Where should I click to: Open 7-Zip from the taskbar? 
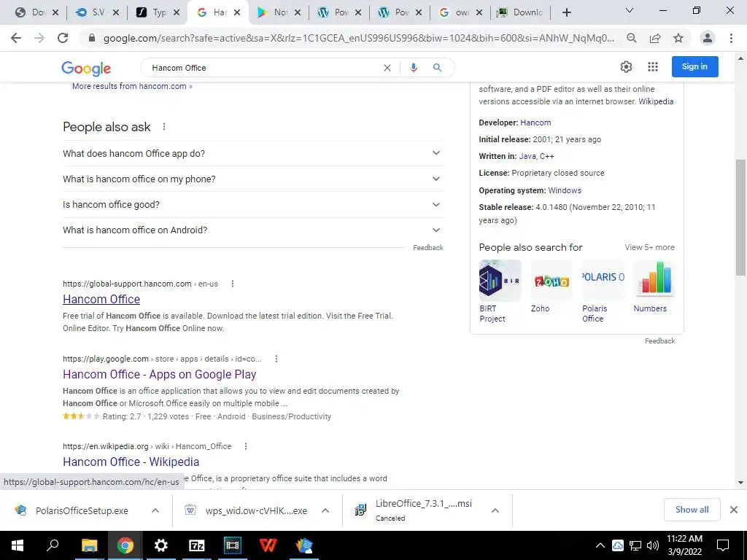(x=197, y=545)
